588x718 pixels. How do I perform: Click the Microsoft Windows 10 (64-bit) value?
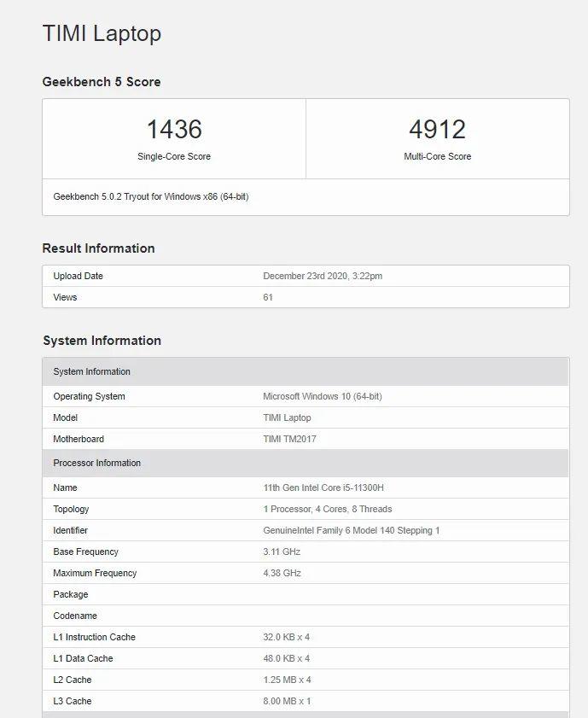(x=322, y=397)
